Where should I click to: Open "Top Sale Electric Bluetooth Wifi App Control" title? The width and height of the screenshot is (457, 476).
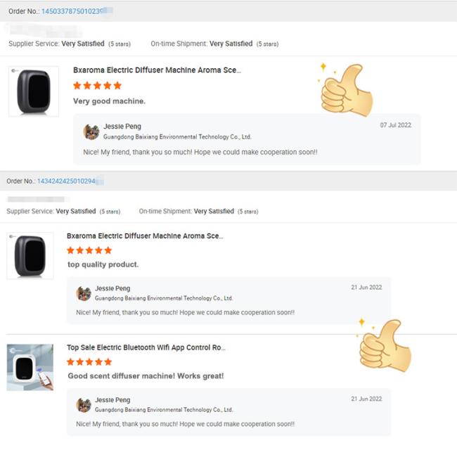coord(146,347)
